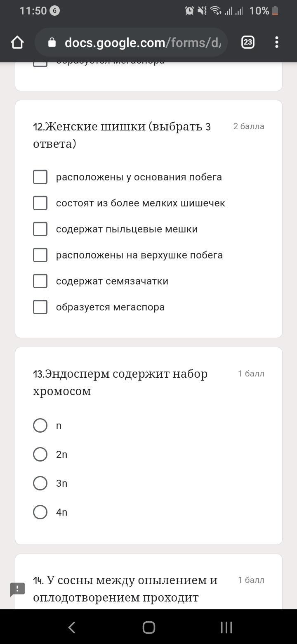Check 'расположены у основания побега' option
The height and width of the screenshot is (644, 297).
click(40, 177)
